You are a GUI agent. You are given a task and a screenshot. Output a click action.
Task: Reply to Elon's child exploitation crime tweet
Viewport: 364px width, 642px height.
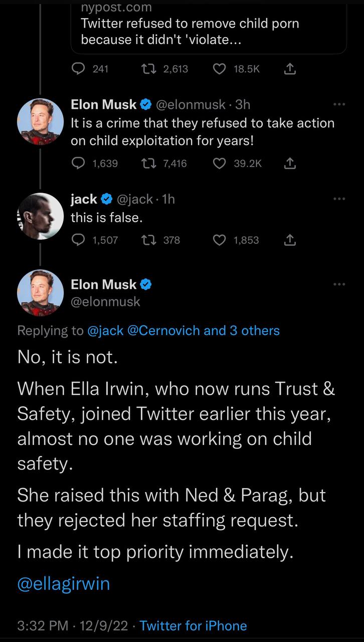pyautogui.click(x=78, y=163)
